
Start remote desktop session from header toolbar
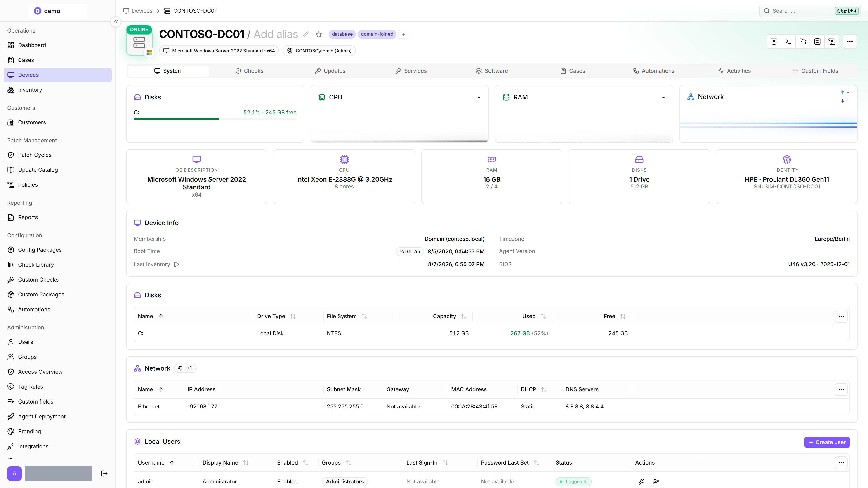click(x=774, y=42)
